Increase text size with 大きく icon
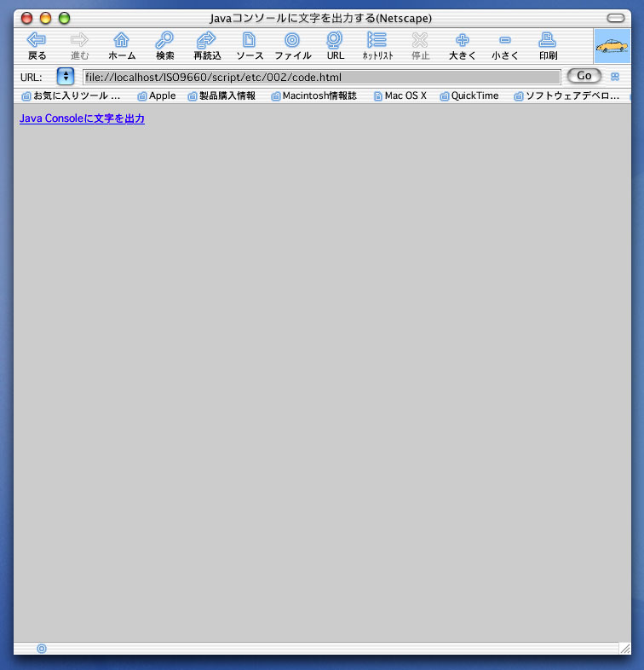This screenshot has height=670, width=644. click(x=463, y=46)
